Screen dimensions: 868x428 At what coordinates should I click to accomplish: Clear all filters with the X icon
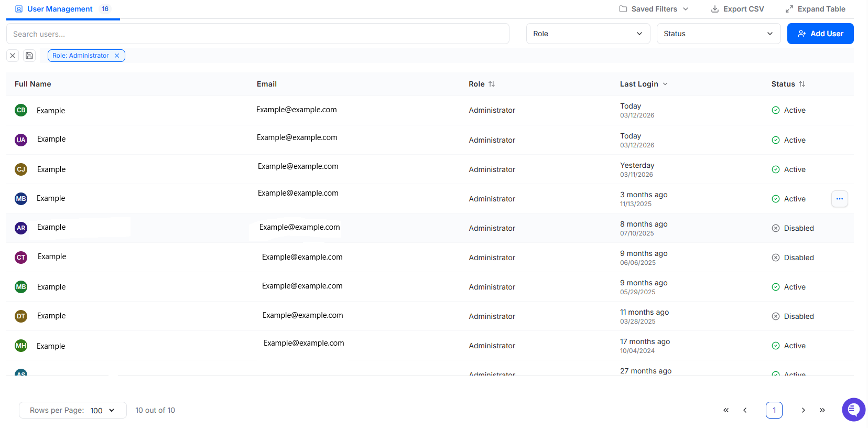pyautogui.click(x=13, y=56)
